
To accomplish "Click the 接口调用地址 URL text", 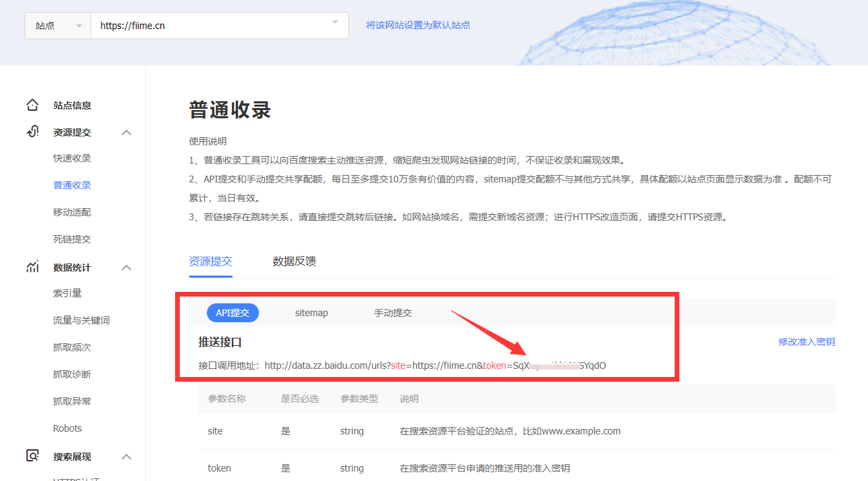I will pyautogui.click(x=435, y=365).
